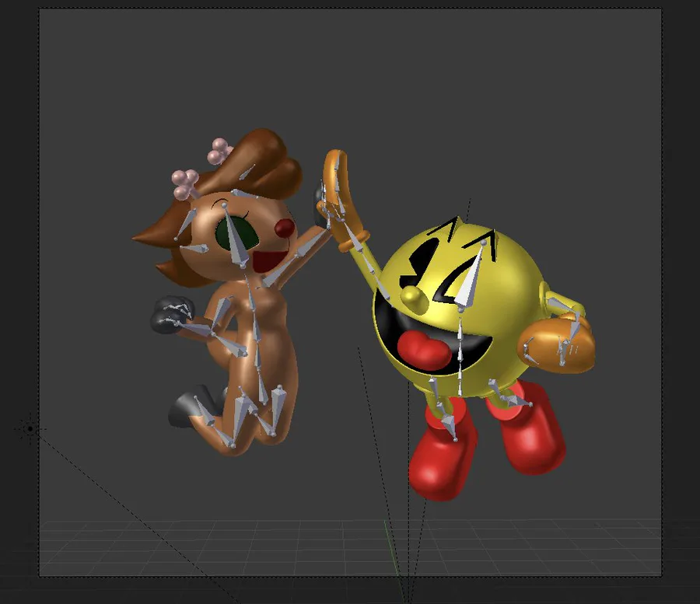This screenshot has height=604, width=700.
Task: Select the girl's open red mouth
Action: pos(270,260)
